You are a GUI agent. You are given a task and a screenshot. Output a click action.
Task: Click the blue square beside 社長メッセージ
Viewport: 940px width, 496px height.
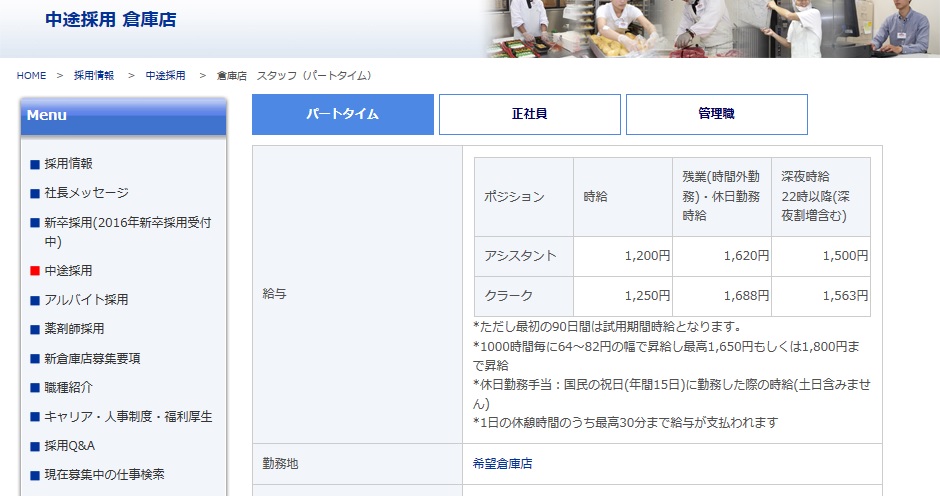click(x=35, y=194)
